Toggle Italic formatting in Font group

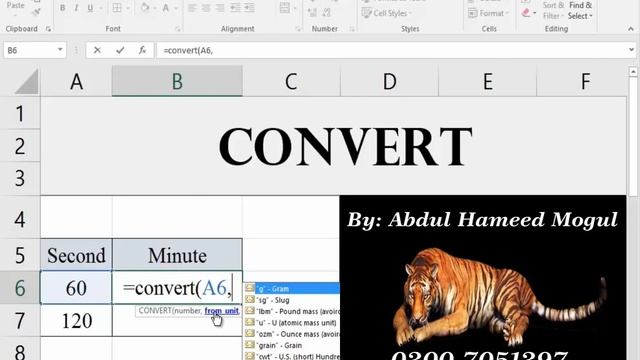(x=76, y=8)
